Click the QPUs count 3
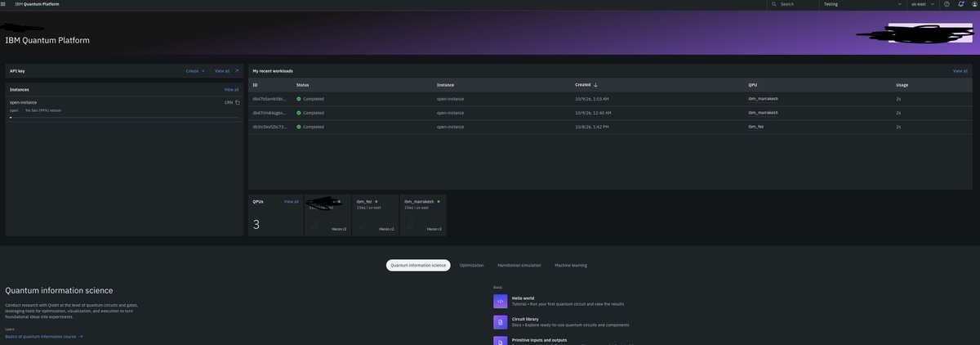The height and width of the screenshot is (345, 980). (256, 224)
